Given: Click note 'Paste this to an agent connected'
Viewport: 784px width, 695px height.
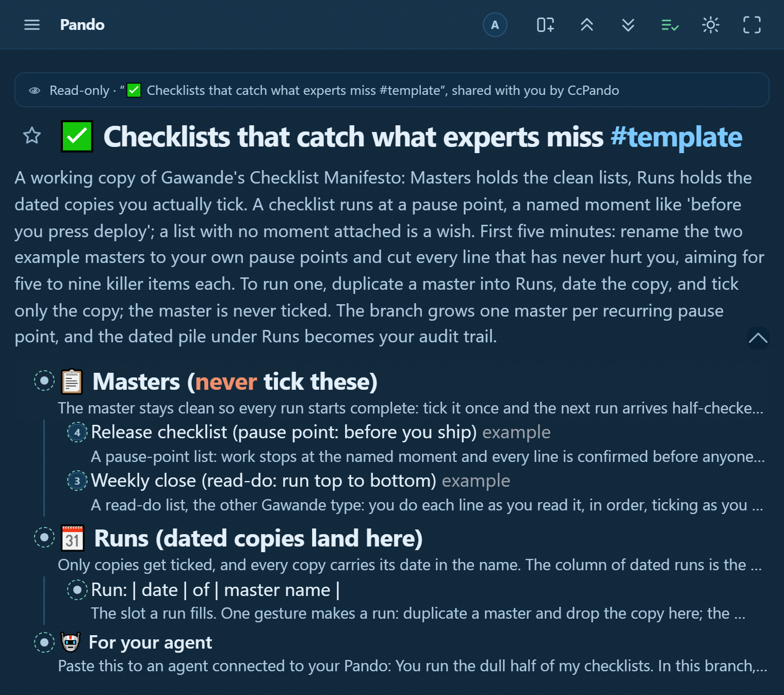Looking at the screenshot, I should click(x=412, y=666).
